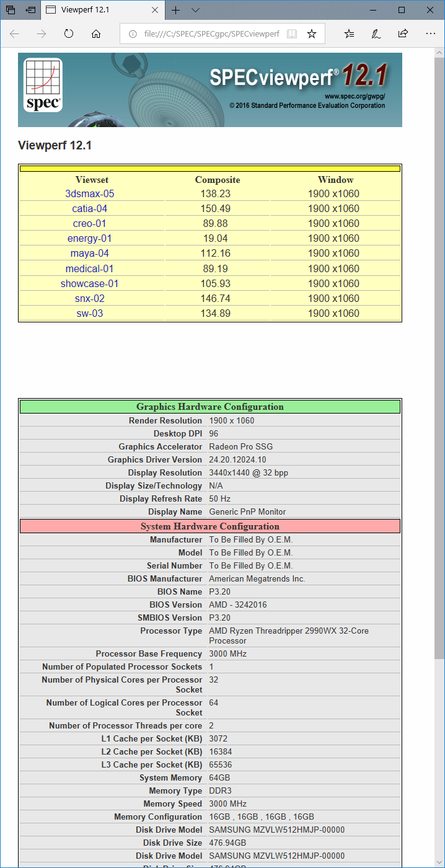Click the Radeon Pro SSG value
Screen dimensions: 445x868
tap(241, 446)
